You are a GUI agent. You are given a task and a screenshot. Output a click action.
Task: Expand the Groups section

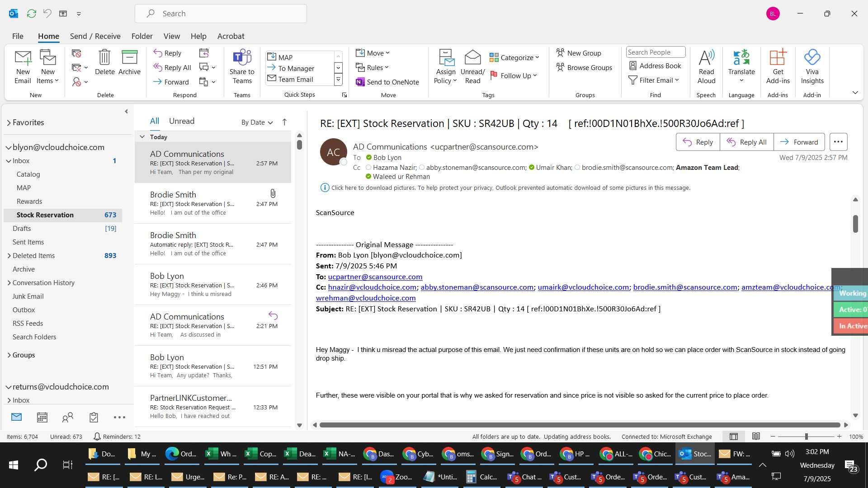click(9, 355)
